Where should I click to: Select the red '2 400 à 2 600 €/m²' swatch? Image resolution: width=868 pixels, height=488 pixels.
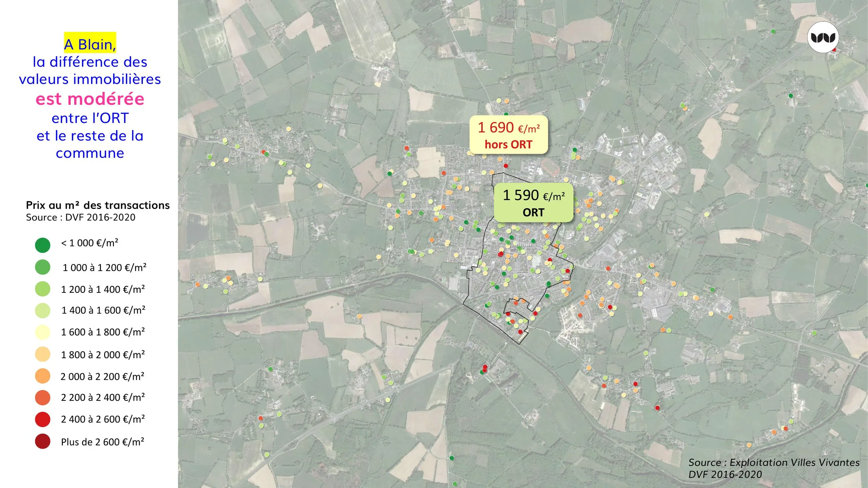43,419
